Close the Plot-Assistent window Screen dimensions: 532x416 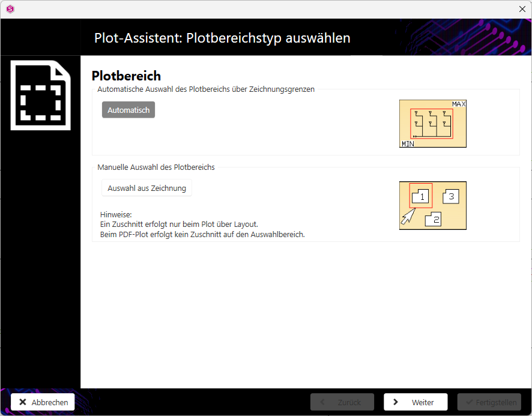(x=522, y=9)
